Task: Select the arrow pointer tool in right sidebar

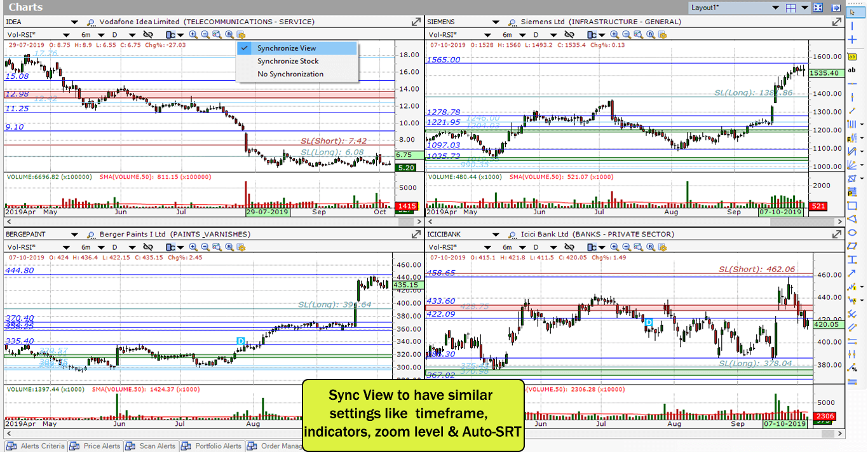Action: tap(852, 12)
